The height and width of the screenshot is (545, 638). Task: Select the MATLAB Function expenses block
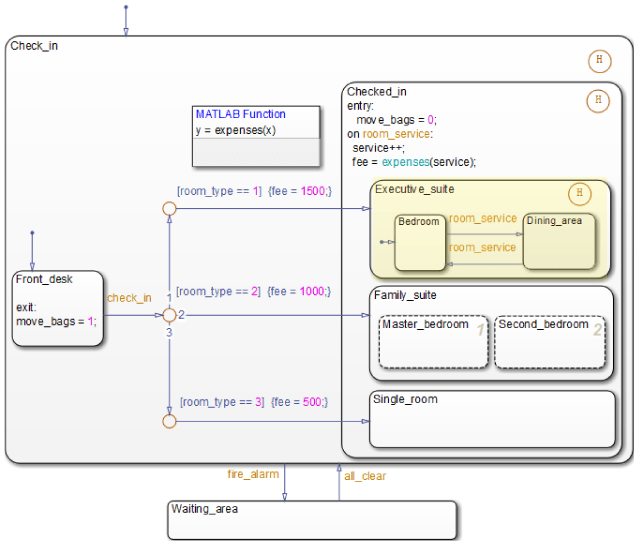256,136
